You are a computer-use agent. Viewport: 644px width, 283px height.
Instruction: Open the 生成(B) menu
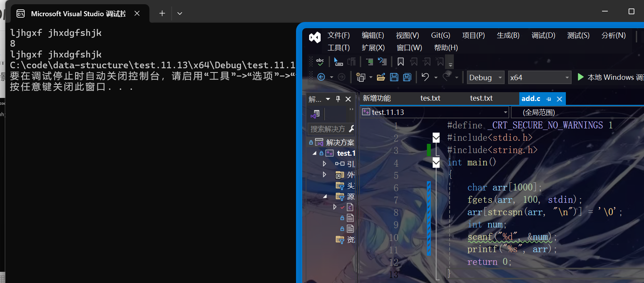coord(508,35)
